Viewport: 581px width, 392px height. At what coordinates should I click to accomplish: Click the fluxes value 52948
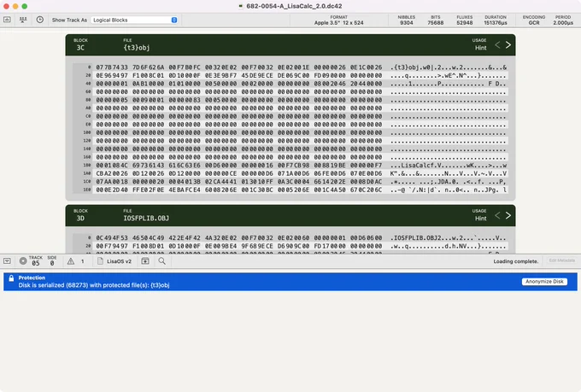(x=464, y=22)
